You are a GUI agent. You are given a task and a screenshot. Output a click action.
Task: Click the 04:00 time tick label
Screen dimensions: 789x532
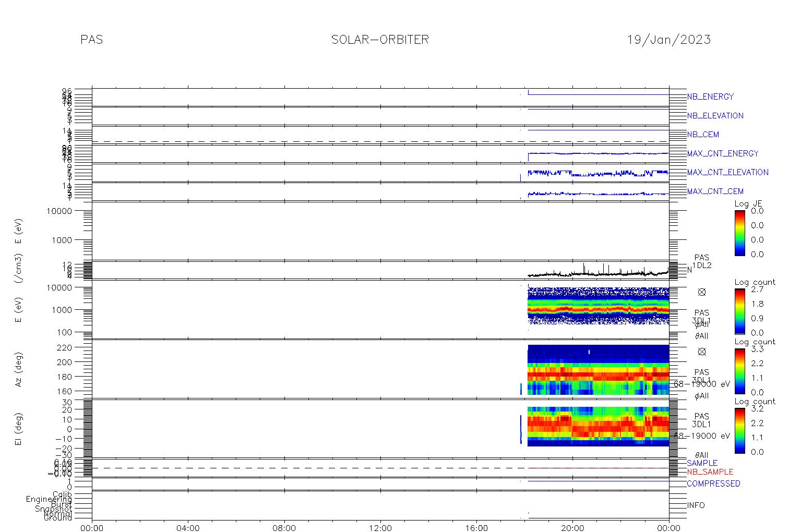tap(188, 528)
